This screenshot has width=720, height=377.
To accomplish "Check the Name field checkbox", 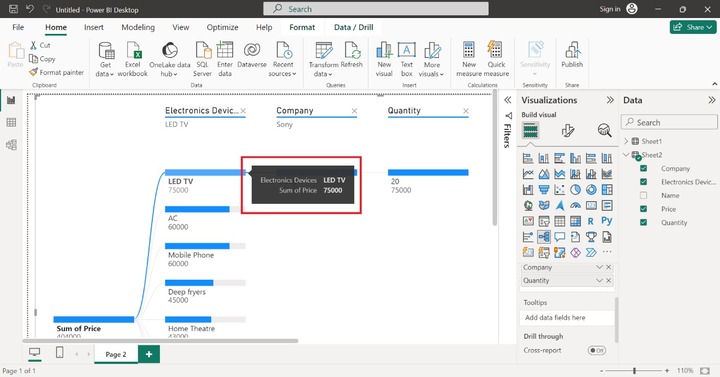I will [x=643, y=196].
